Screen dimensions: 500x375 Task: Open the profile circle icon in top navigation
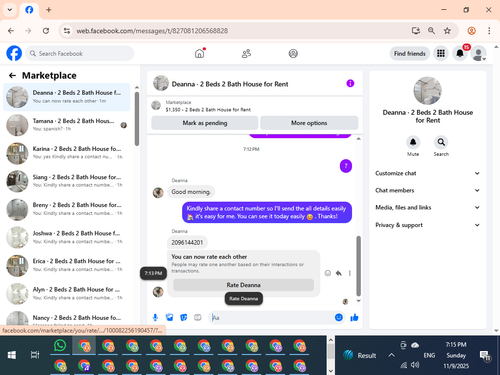tap(293, 53)
